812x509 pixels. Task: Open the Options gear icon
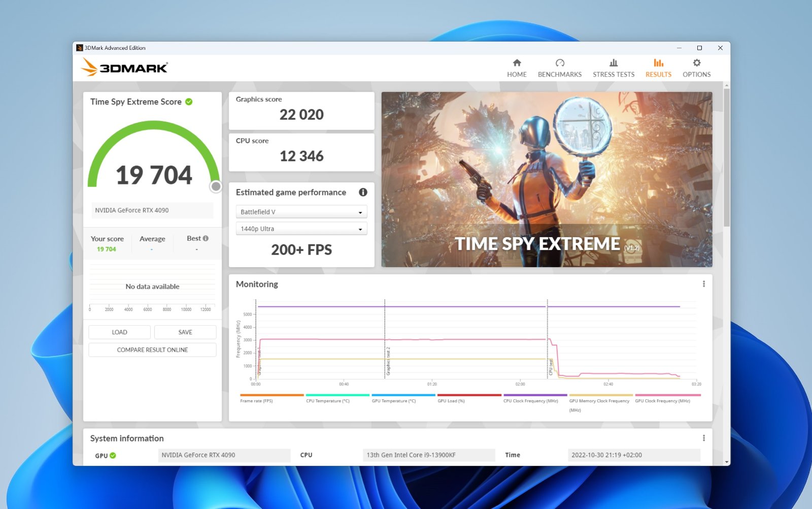[x=697, y=63]
